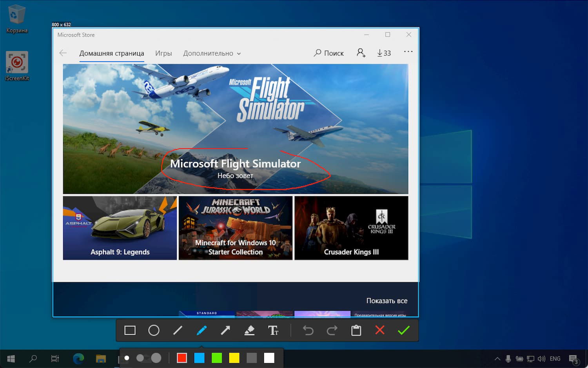588x368 pixels.
Task: Pick the white color swatch
Action: pos(269,358)
